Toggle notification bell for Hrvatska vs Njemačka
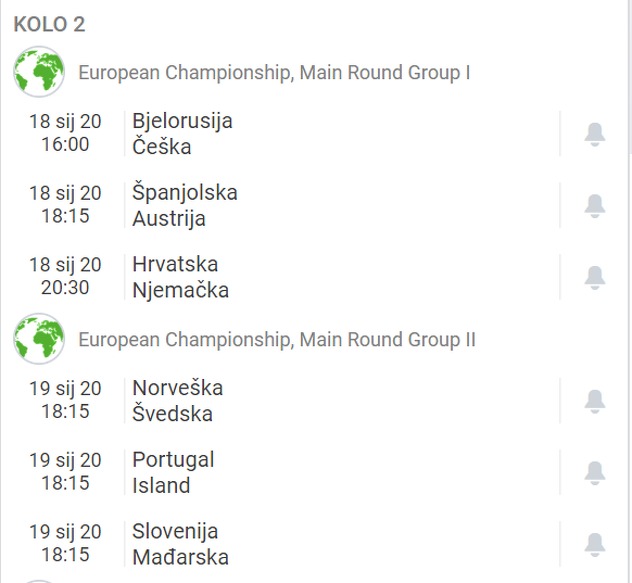 click(x=595, y=277)
